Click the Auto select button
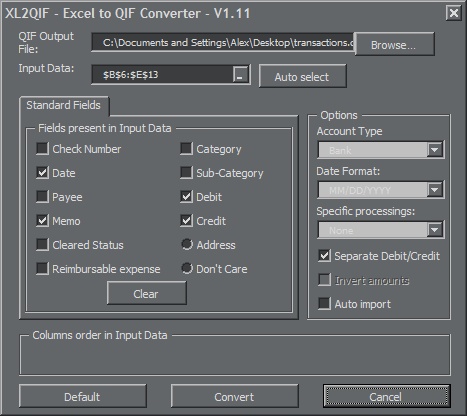 pos(302,77)
